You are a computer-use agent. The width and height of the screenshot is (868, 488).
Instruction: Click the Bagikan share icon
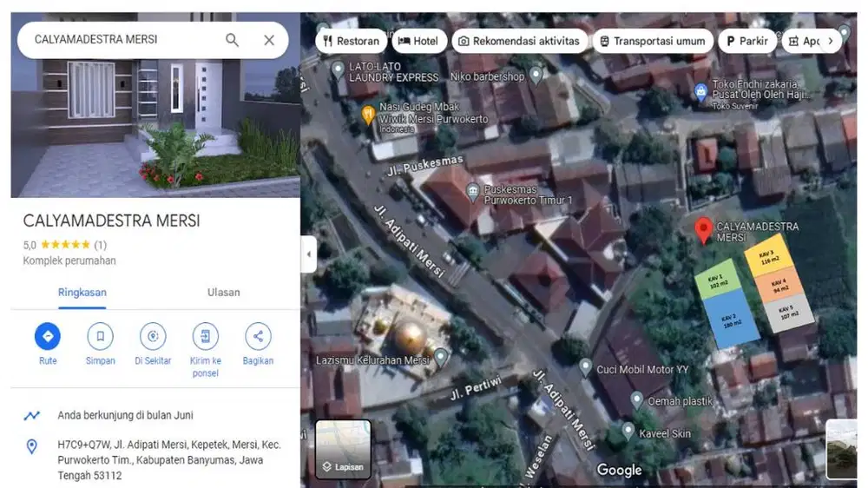coord(258,336)
